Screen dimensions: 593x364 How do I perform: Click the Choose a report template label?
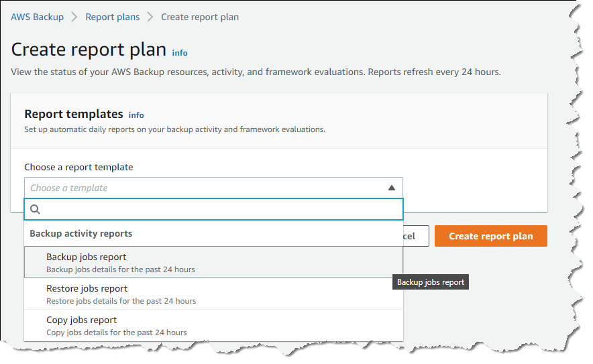(x=78, y=167)
